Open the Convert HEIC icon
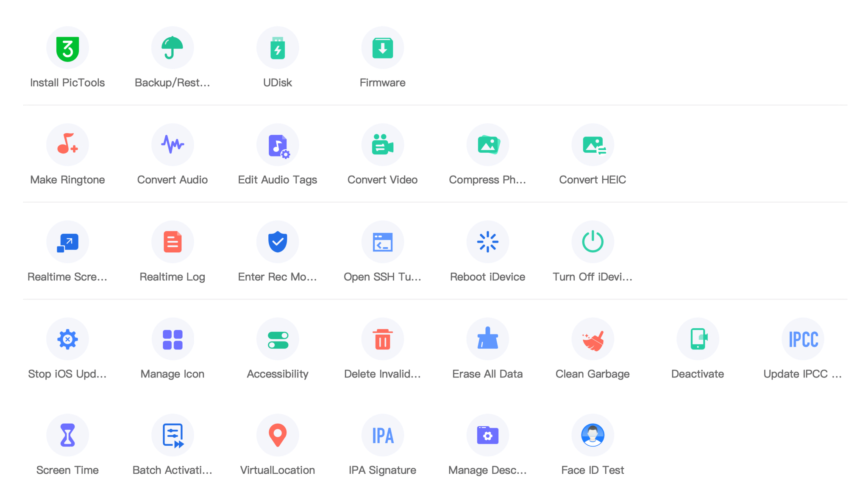The height and width of the screenshot is (489, 868). click(593, 145)
